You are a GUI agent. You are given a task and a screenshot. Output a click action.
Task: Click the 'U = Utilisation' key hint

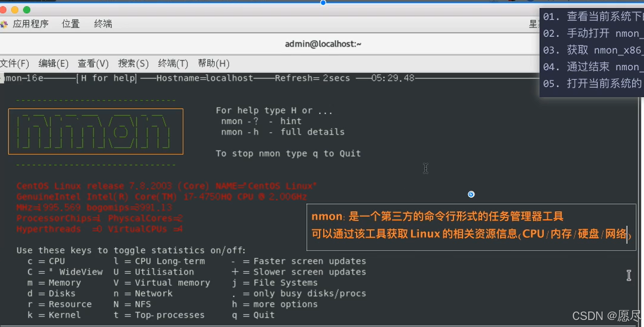click(x=154, y=272)
